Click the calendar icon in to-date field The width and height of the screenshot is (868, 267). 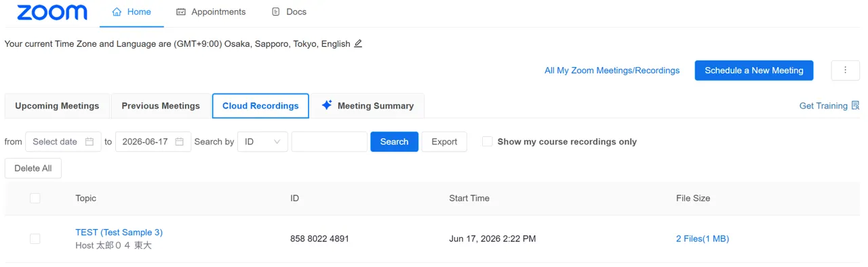tap(179, 142)
